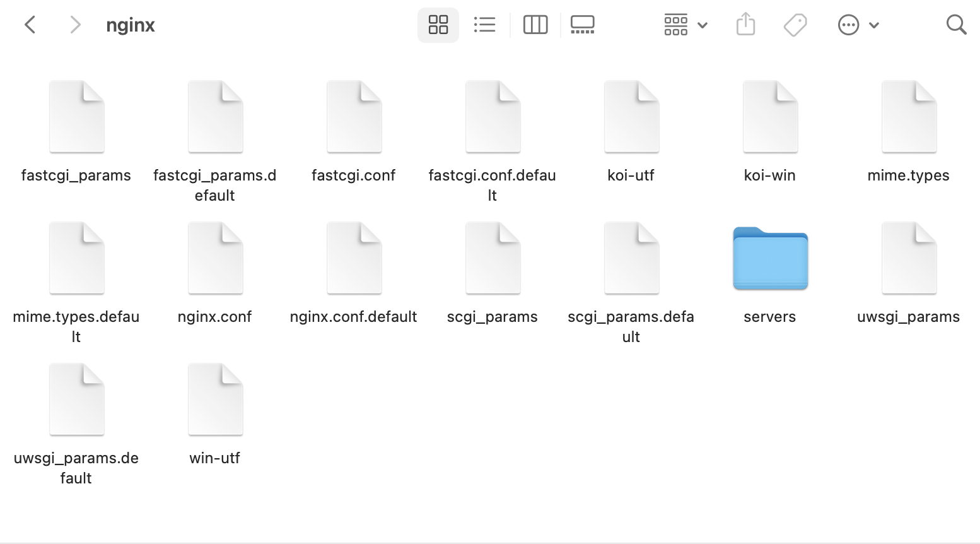Select the koi-win file icon
Screen dimensions: 980x544
[770, 117]
